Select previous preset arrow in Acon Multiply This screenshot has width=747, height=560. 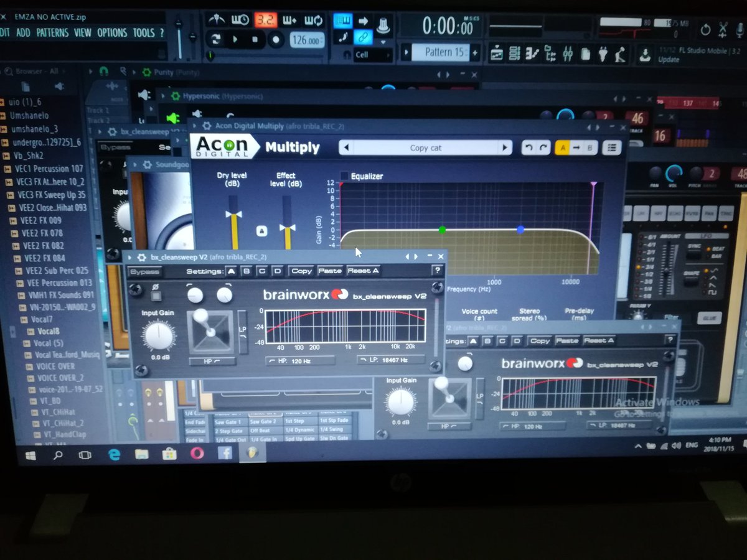[x=346, y=148]
